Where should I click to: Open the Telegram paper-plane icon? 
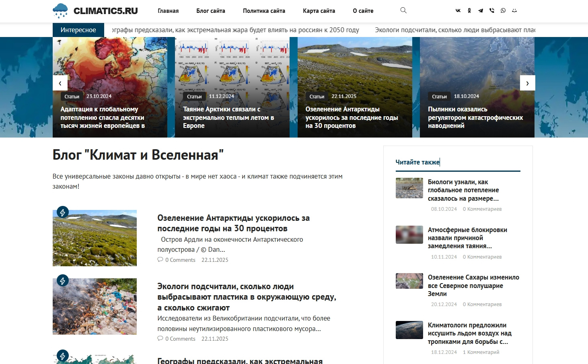tap(481, 11)
